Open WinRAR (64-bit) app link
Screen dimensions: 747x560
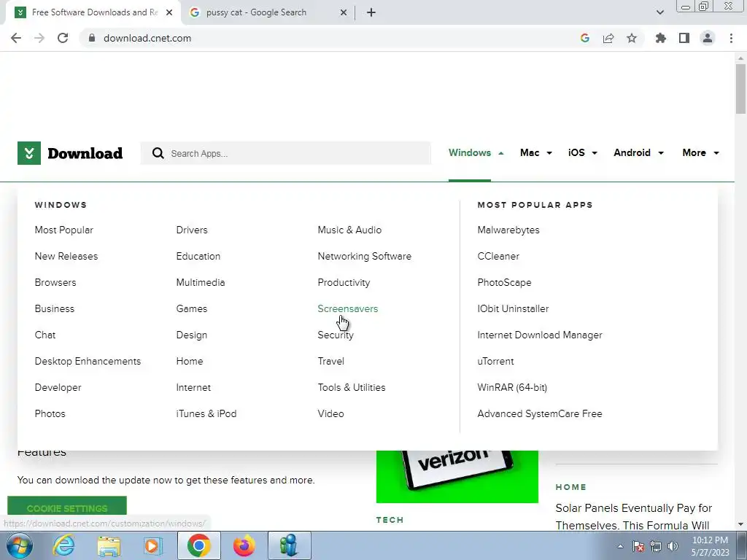tap(512, 388)
